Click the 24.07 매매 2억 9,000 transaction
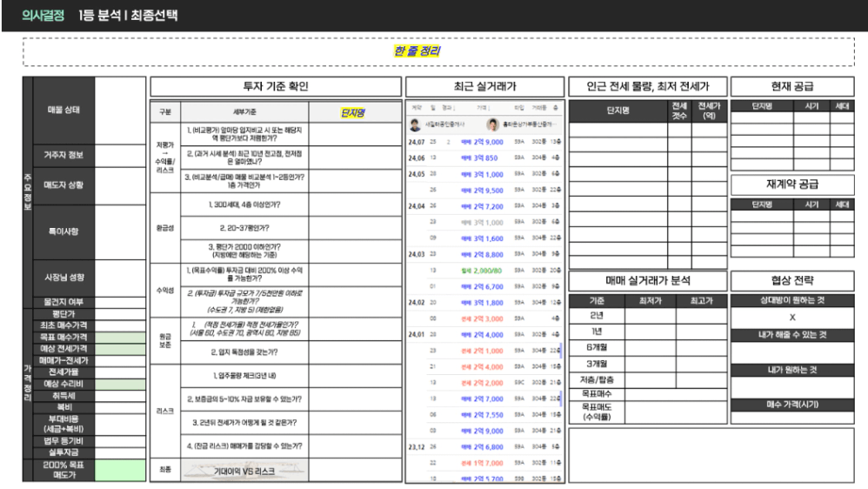Screen dimensions: 868x489 [484, 143]
